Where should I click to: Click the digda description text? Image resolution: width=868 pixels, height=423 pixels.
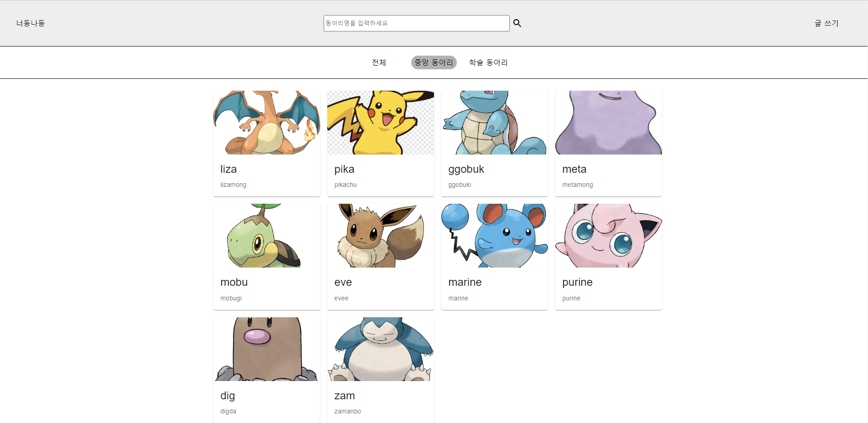(x=228, y=411)
